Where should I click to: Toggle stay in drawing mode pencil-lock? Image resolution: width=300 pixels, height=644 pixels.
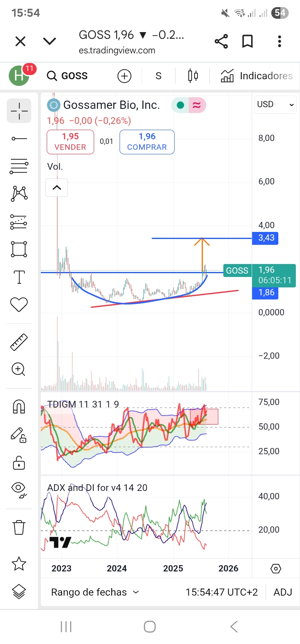[x=19, y=435]
